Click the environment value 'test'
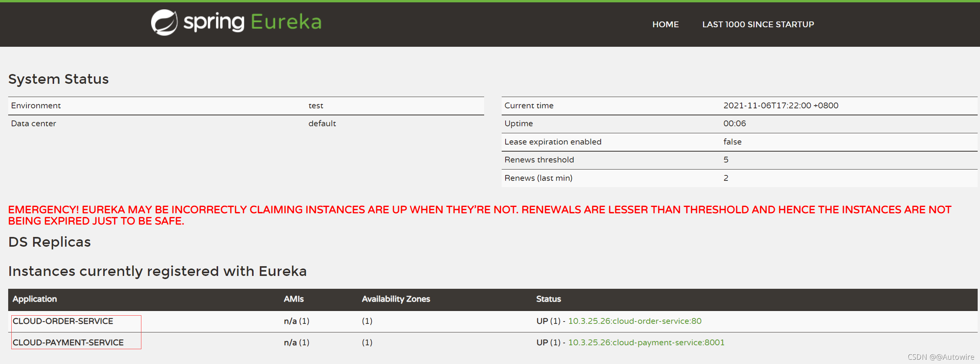Screen dimensions: 980x364 [x=316, y=106]
